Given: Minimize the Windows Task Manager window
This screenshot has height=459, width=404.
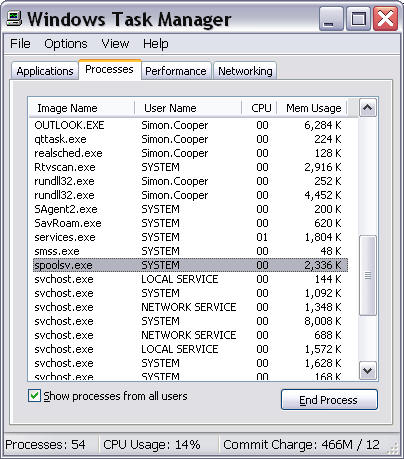Looking at the screenshot, I should coord(331,19).
